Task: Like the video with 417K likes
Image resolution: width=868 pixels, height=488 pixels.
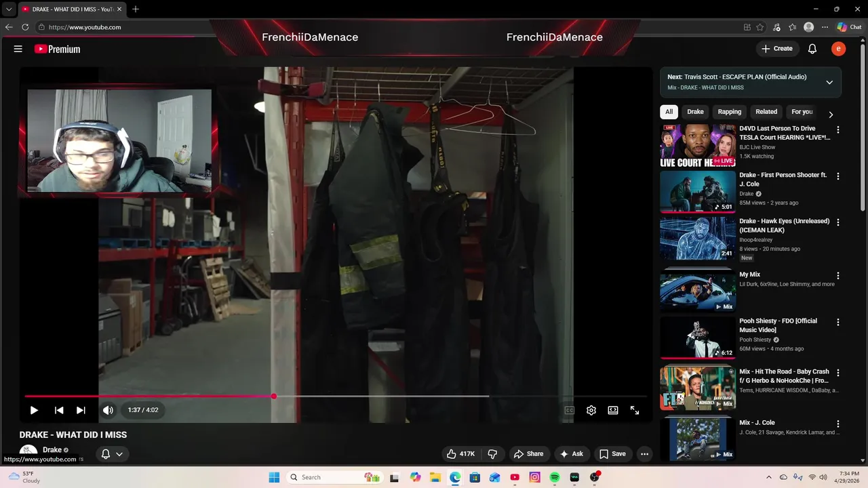Action: pyautogui.click(x=460, y=454)
